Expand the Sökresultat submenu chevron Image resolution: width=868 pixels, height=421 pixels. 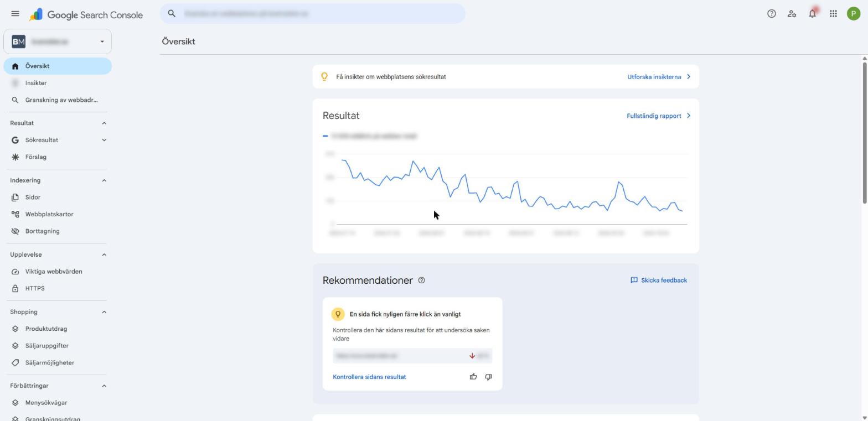104,140
